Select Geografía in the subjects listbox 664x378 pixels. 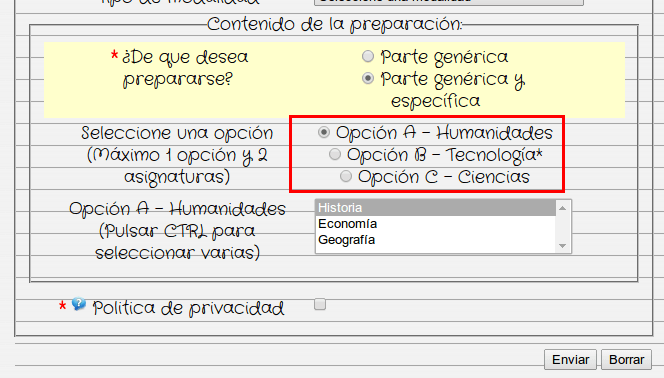click(435, 240)
